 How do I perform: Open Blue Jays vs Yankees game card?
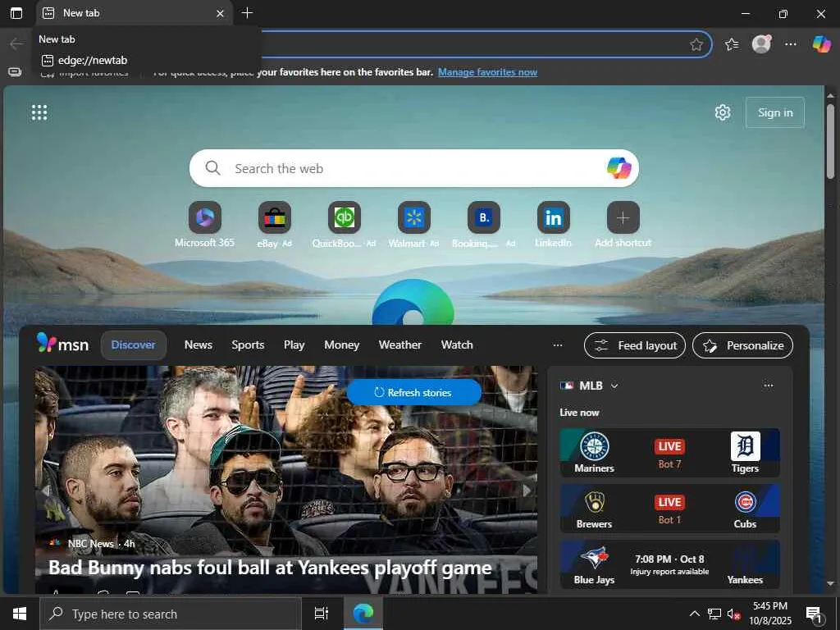tap(669, 564)
